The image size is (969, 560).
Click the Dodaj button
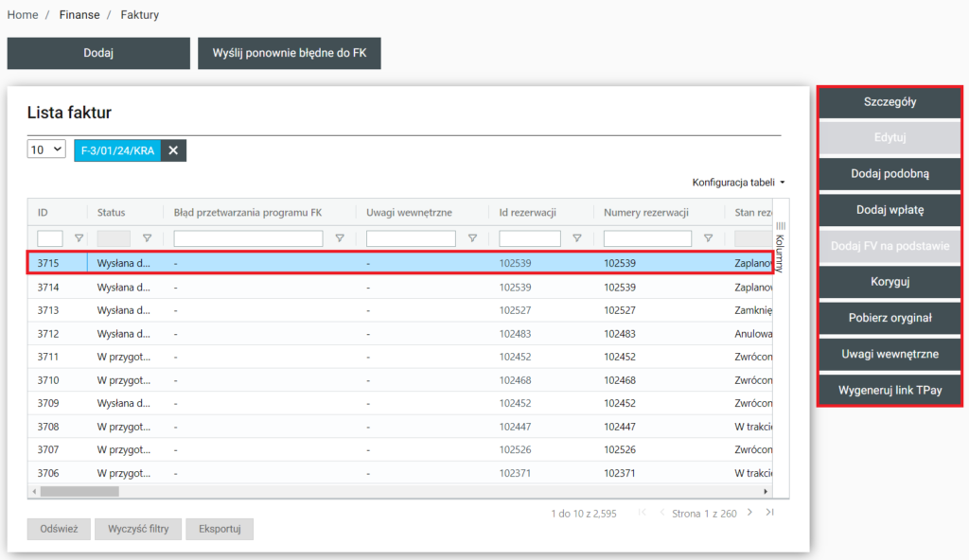pyautogui.click(x=98, y=54)
